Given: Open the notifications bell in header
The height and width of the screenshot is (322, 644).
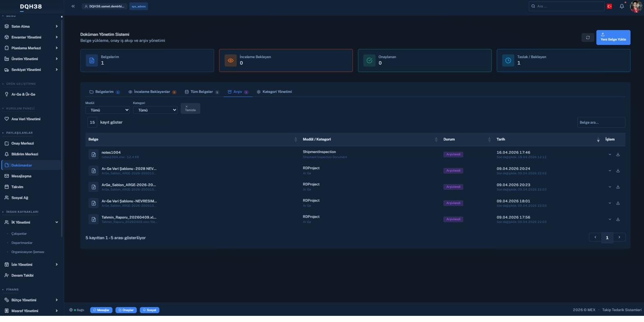Looking at the screenshot, I should tap(621, 6).
